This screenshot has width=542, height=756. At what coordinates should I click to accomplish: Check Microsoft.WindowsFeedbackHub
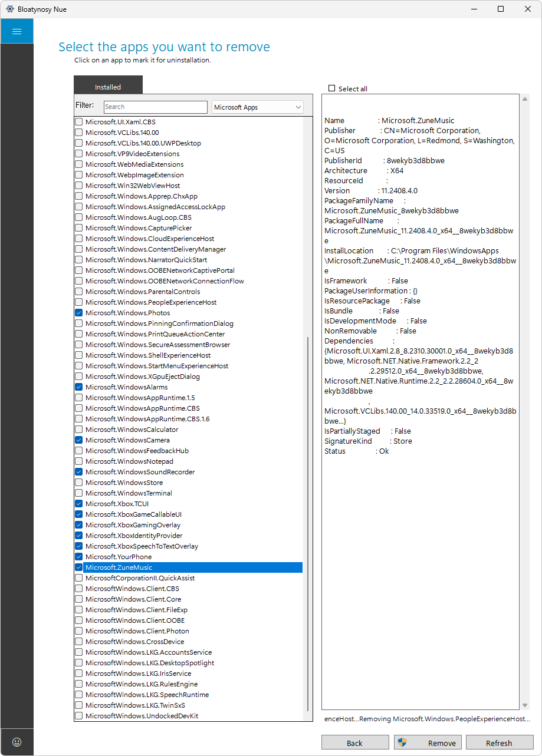[x=79, y=451]
